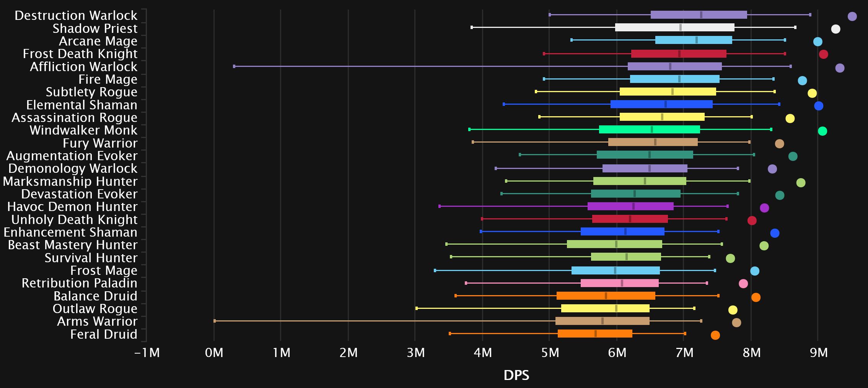
Task: Click the Unholy Death Knight label
Action: (74, 220)
